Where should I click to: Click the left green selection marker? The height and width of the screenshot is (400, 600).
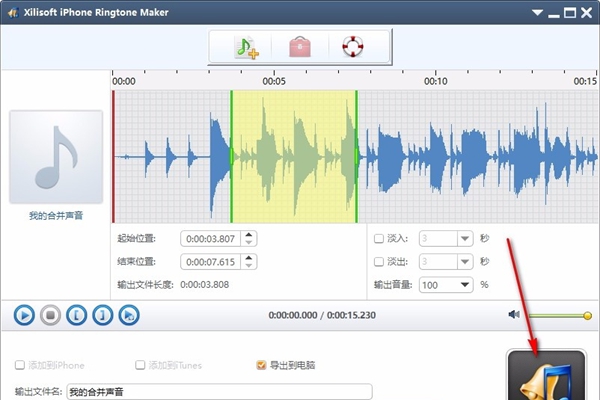pyautogui.click(x=232, y=157)
